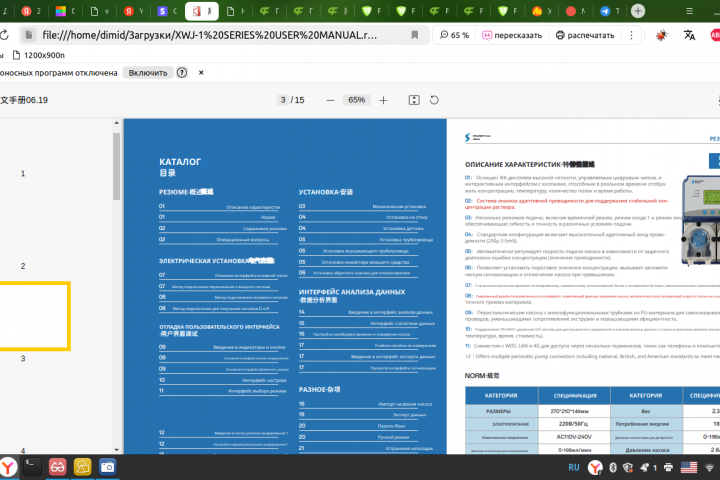Screen dimensions: 720x480
Task: Switch to the flame icon tab
Action: click(x=541, y=11)
